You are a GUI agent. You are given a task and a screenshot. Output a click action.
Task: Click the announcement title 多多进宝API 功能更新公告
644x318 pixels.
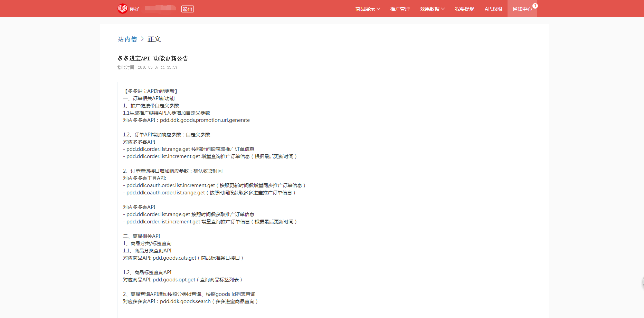point(153,59)
